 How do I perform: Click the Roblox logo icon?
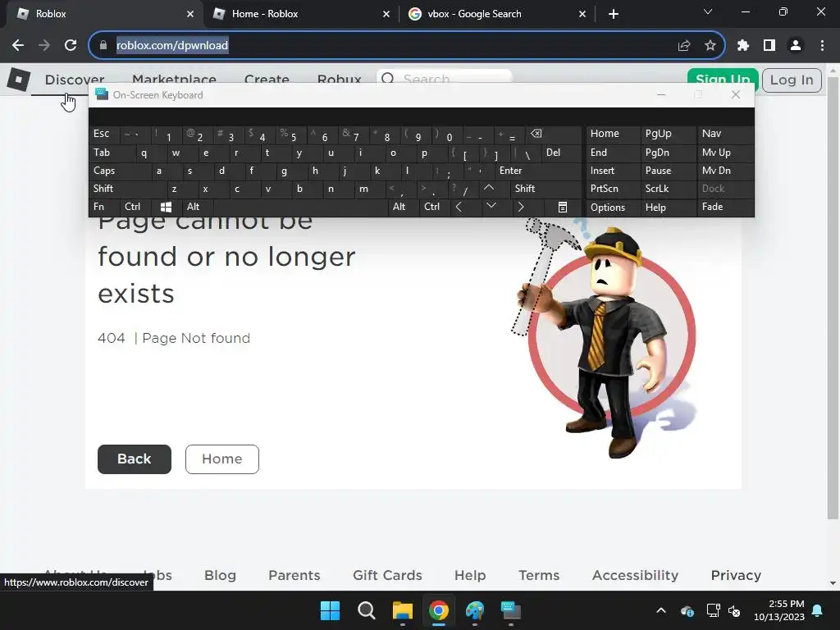coord(19,80)
